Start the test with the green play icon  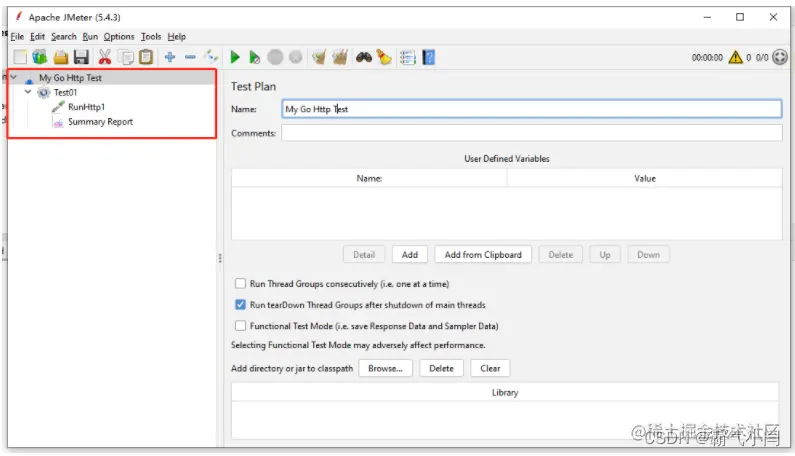point(235,57)
